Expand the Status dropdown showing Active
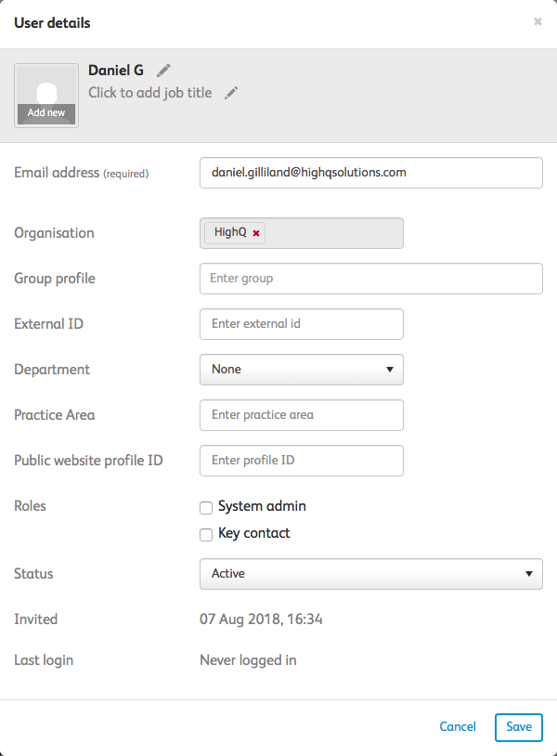This screenshot has height=756, width=557. [x=371, y=574]
